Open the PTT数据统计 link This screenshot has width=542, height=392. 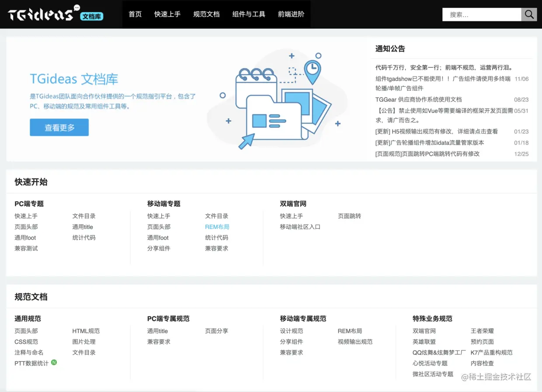tap(31, 363)
